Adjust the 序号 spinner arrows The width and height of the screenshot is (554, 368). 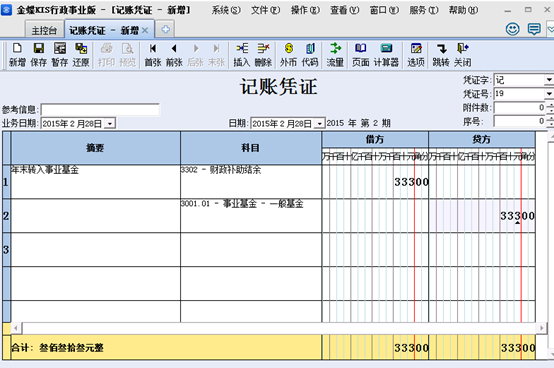point(550,121)
